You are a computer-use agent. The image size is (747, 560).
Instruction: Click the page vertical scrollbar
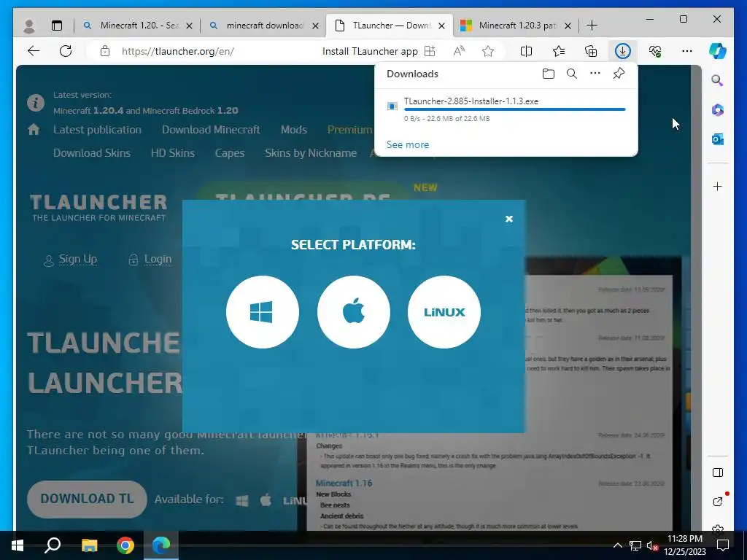pos(696,297)
